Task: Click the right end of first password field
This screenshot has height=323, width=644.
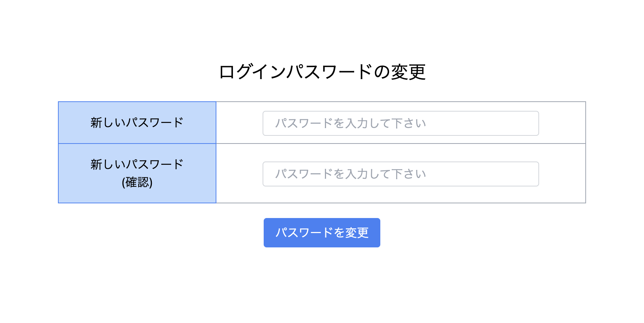Action: (528, 123)
